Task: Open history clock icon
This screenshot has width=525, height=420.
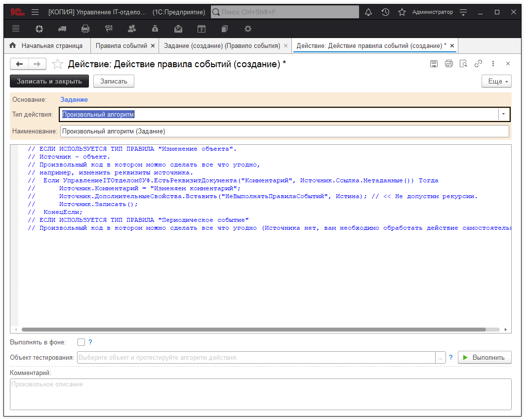Action: (385, 12)
